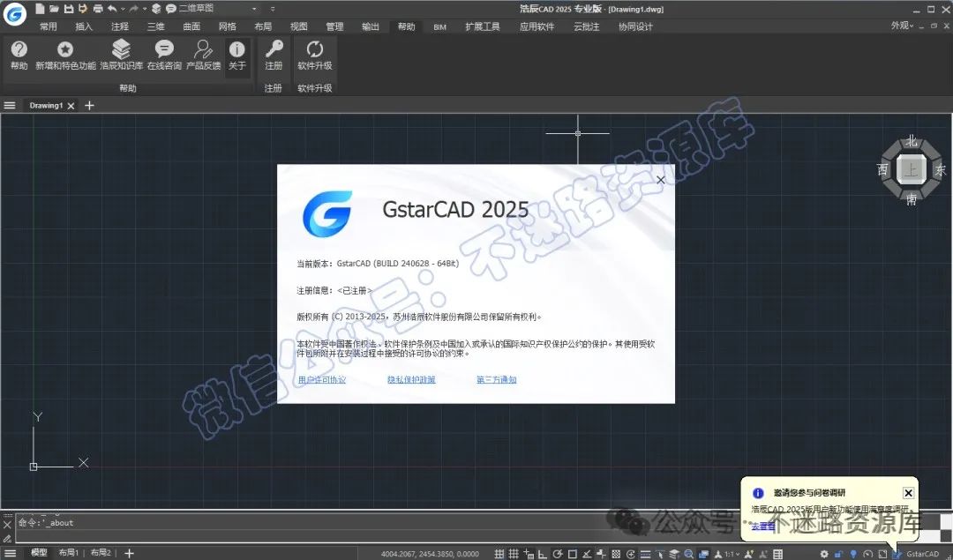Save drawing with the floppy disk icon

pos(69,9)
